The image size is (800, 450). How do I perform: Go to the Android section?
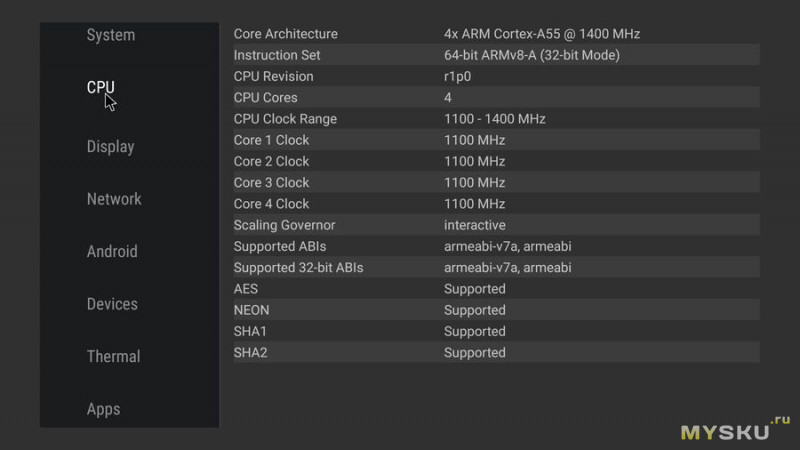coord(112,252)
